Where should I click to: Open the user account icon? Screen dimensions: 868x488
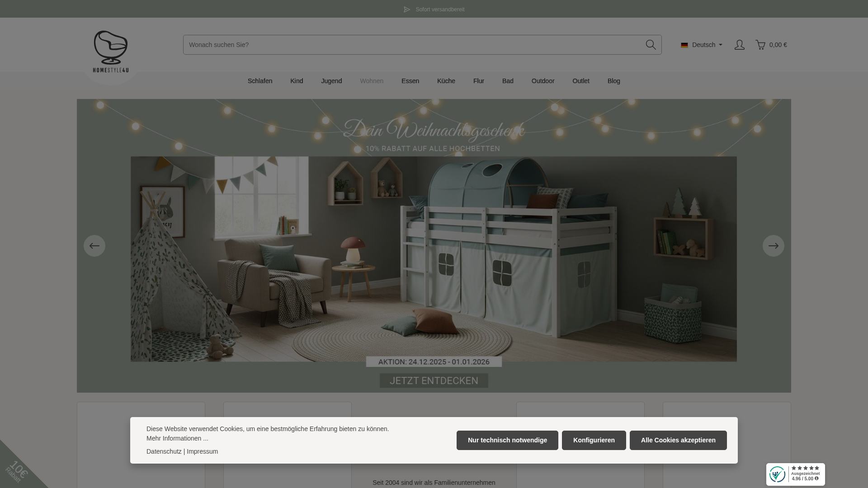tap(739, 45)
